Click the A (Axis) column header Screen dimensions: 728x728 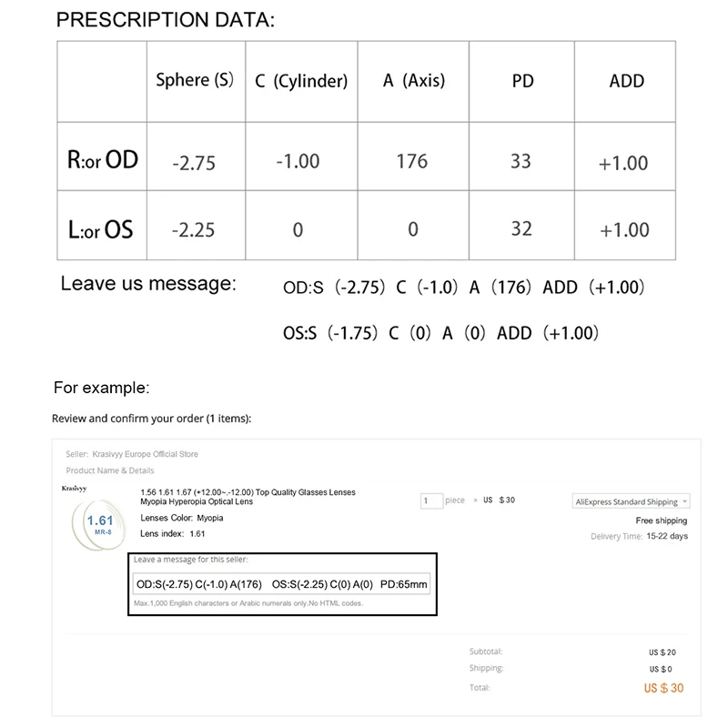coord(414,81)
